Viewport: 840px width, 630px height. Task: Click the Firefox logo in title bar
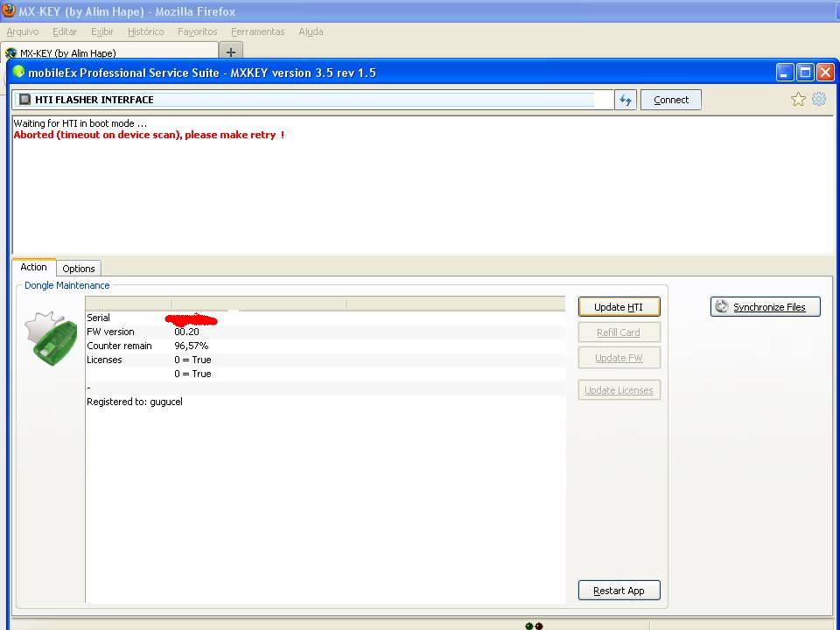(9, 10)
